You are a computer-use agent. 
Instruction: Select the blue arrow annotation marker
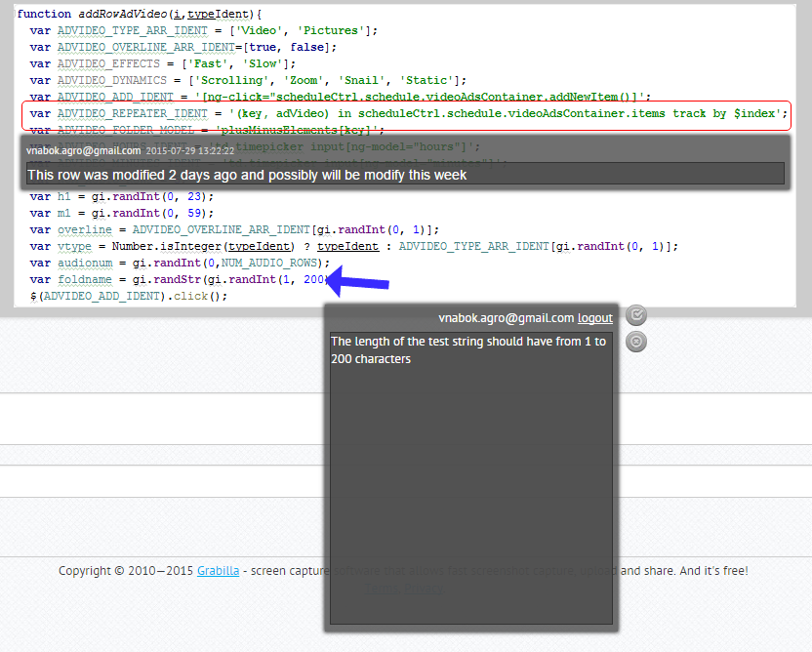pos(356,281)
